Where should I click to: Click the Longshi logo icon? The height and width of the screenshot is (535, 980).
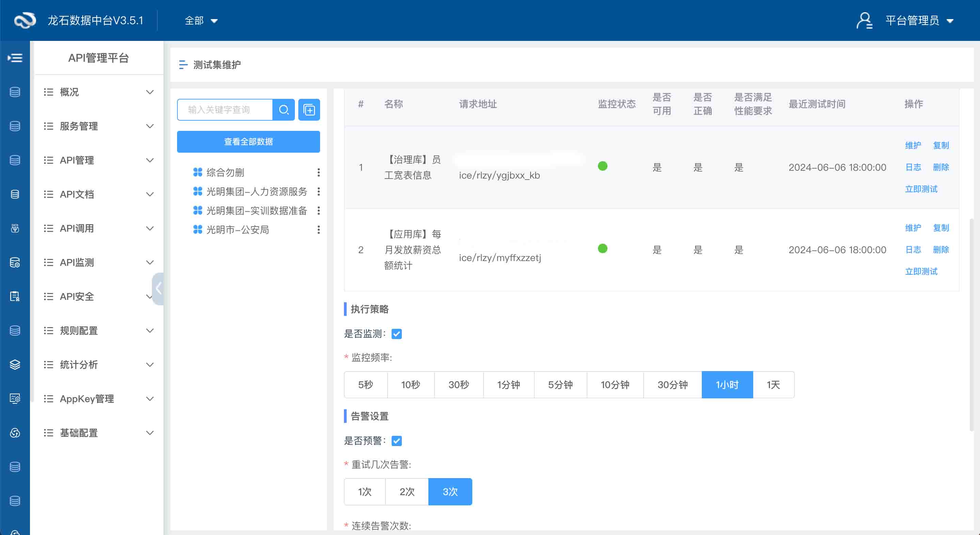pos(25,20)
